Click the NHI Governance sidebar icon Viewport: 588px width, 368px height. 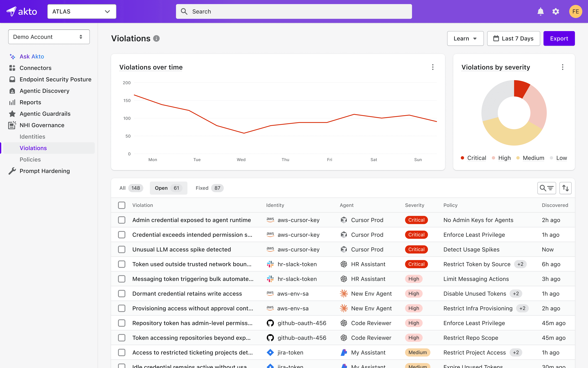point(12,125)
